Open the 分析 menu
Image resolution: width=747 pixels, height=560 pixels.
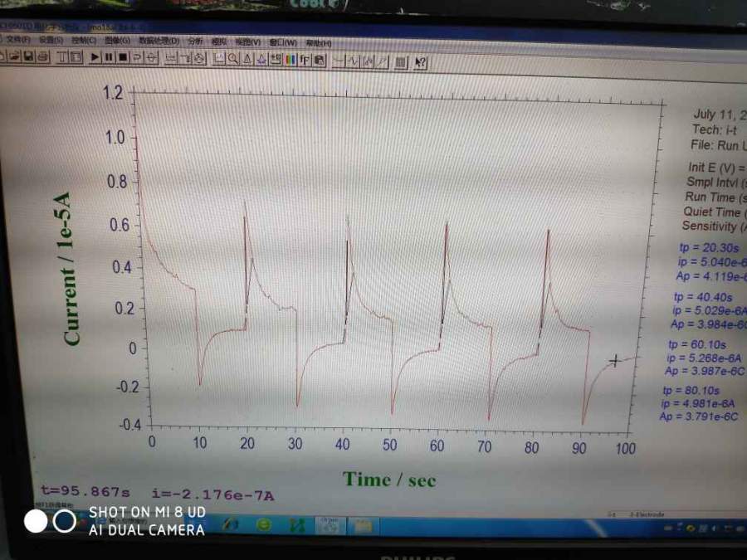click(x=195, y=41)
